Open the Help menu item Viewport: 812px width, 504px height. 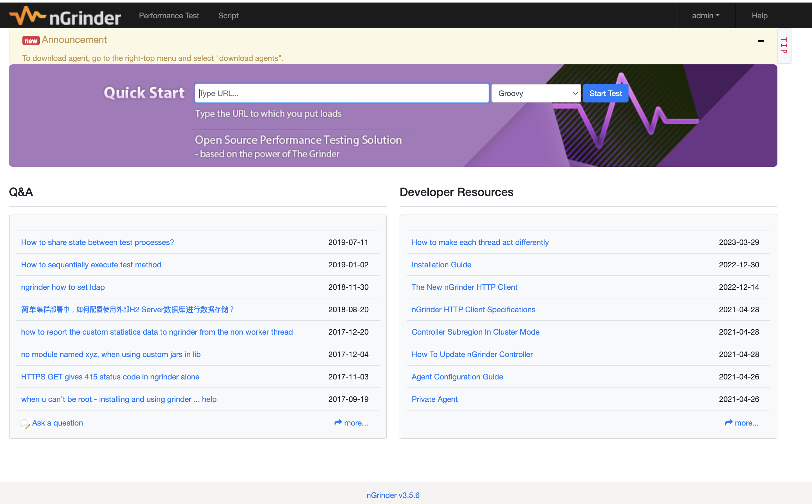pyautogui.click(x=759, y=16)
